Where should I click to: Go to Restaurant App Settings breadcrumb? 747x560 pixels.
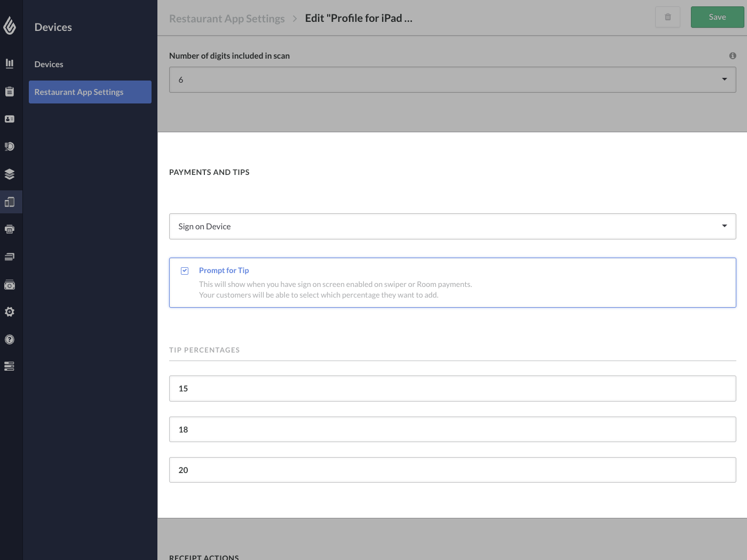pos(227,19)
